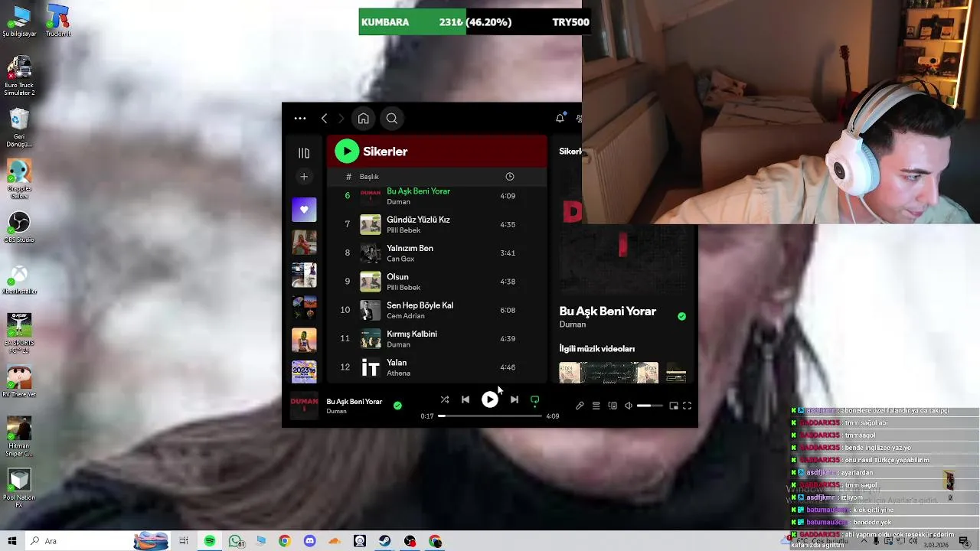Open OBS Studio desktop shortcut
Screen dimensions: 980x551
click(x=19, y=227)
